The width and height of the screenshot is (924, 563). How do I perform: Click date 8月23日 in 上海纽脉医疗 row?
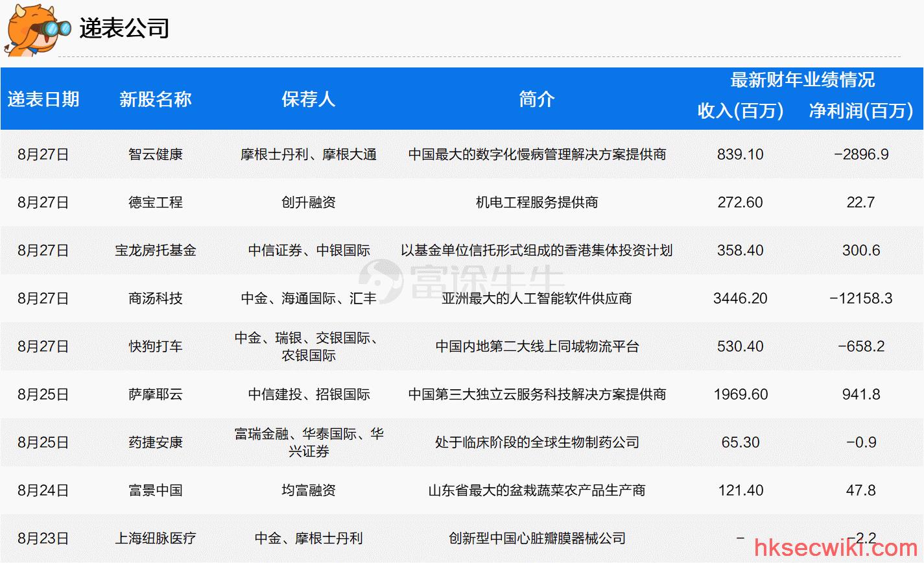click(x=43, y=538)
